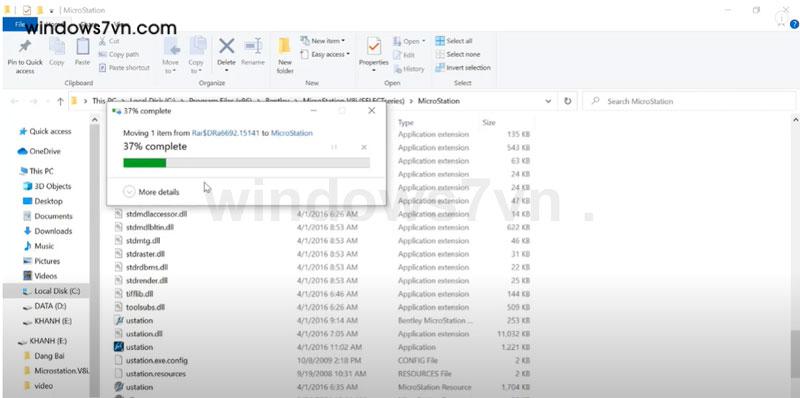
Task: Open Documents in navigation pane
Action: [x=48, y=216]
